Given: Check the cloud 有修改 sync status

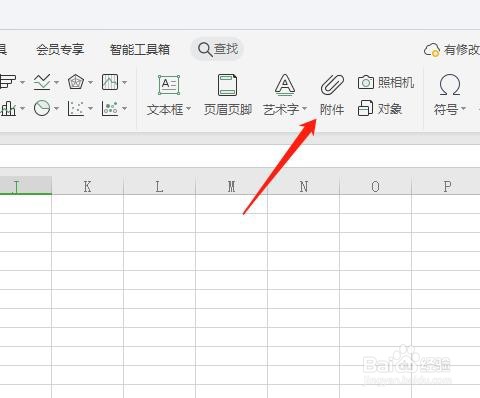Looking at the screenshot, I should coord(452,50).
